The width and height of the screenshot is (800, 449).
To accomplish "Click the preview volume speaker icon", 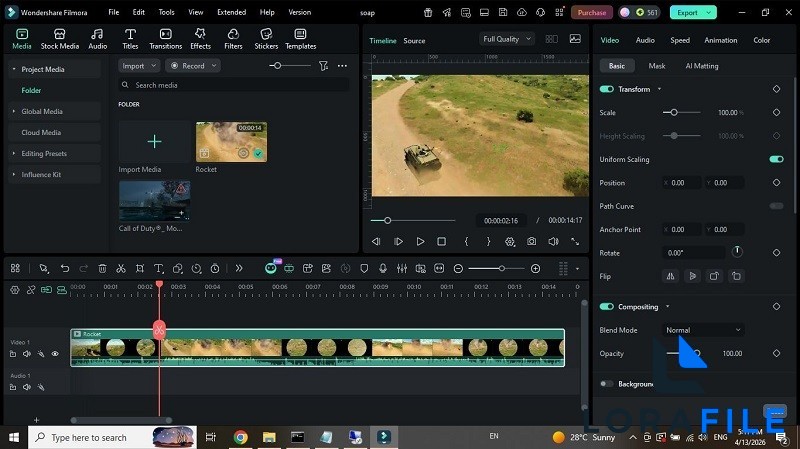I will click(x=554, y=241).
